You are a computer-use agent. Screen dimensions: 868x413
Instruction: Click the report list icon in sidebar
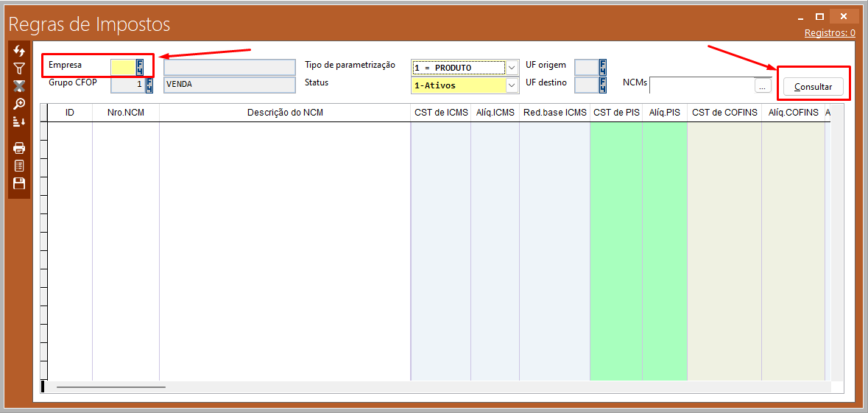click(19, 166)
